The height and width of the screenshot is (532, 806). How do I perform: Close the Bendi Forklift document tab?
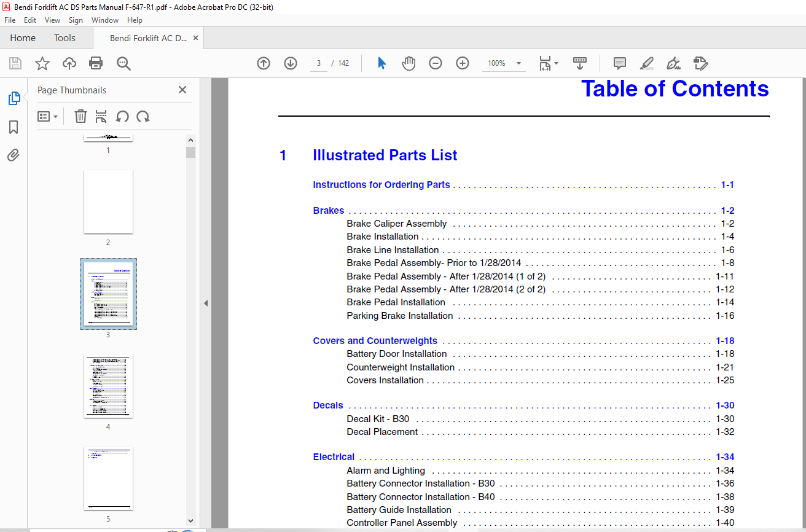point(196,38)
